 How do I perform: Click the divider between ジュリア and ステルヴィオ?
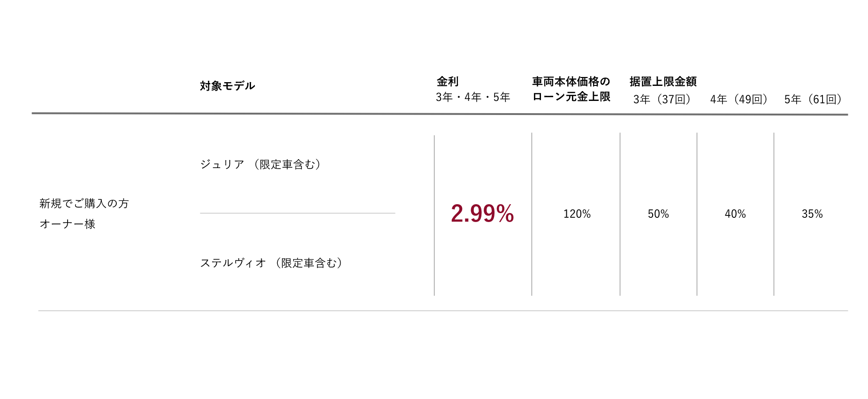(x=297, y=213)
